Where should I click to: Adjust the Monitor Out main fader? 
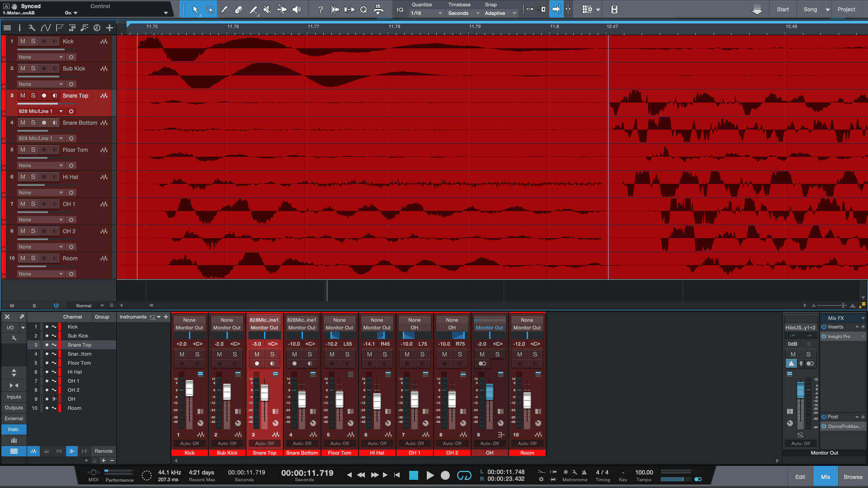[800, 389]
